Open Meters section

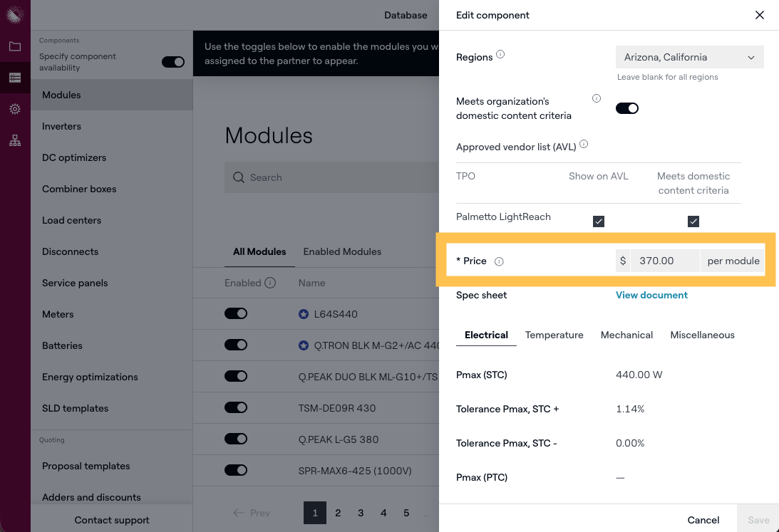[x=111, y=313]
